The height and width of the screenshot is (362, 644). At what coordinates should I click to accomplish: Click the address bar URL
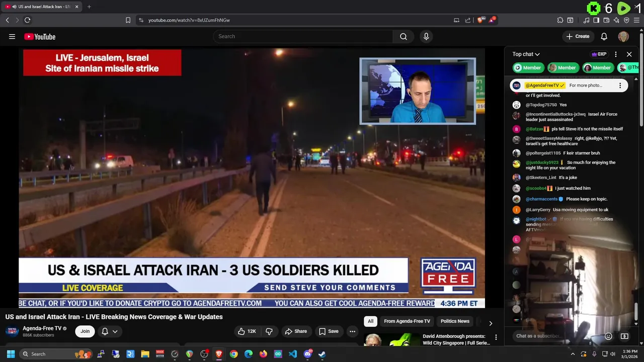[x=189, y=20]
